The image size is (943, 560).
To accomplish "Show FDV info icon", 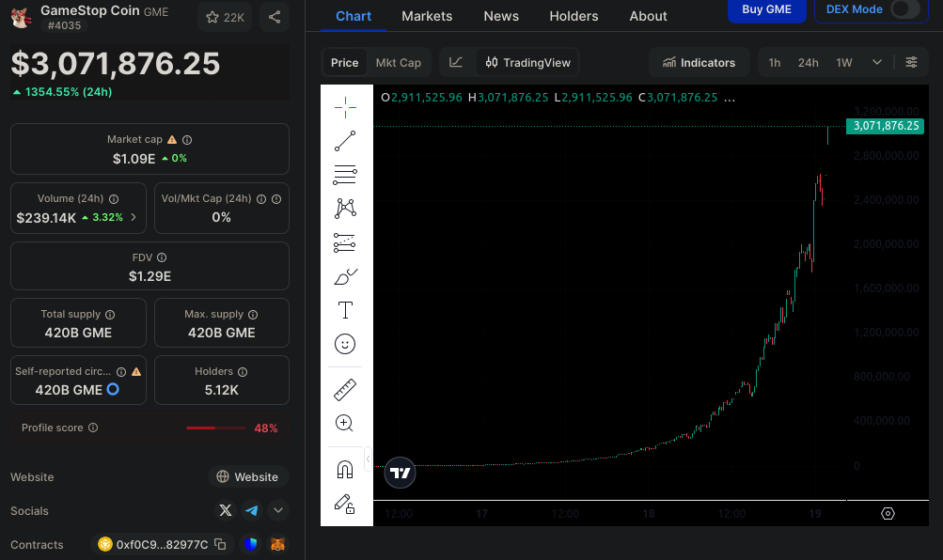I will coord(162,257).
